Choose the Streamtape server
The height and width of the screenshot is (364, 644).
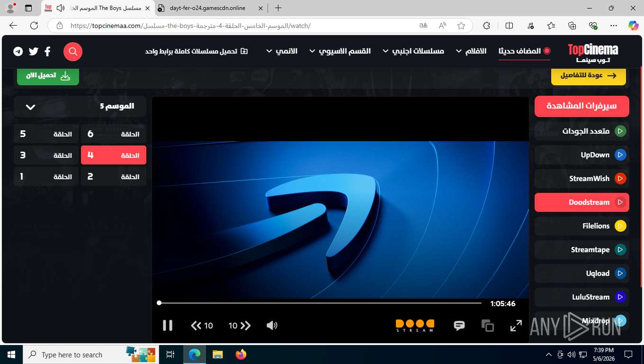582,249
